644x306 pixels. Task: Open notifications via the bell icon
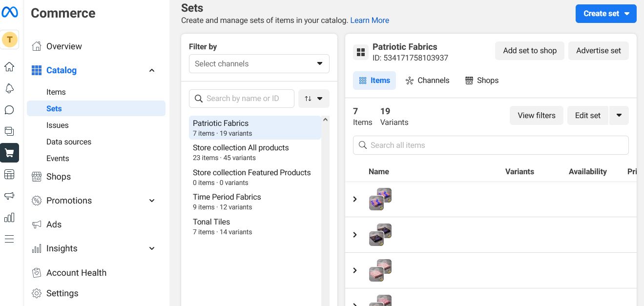click(x=9, y=88)
